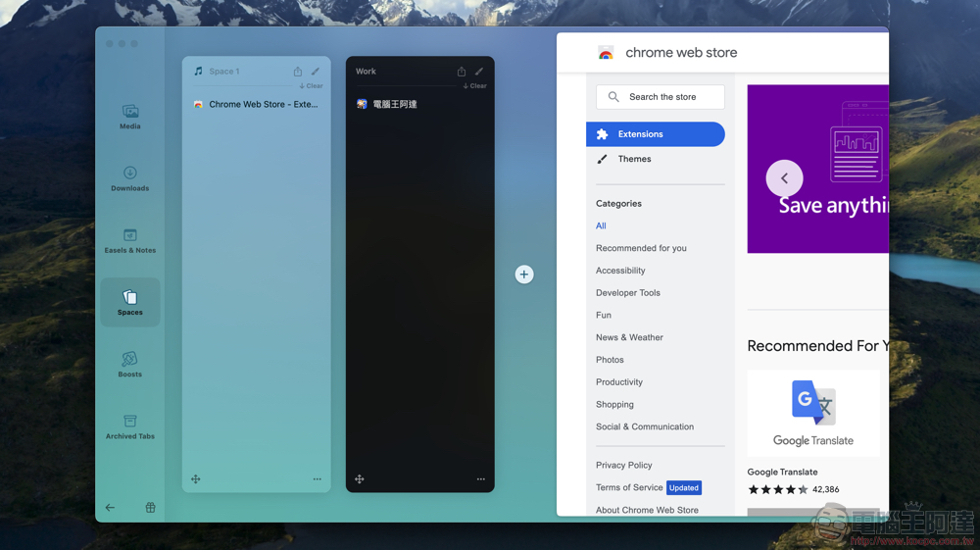
Task: Click the back arrow at sidebar bottom
Action: 110,508
